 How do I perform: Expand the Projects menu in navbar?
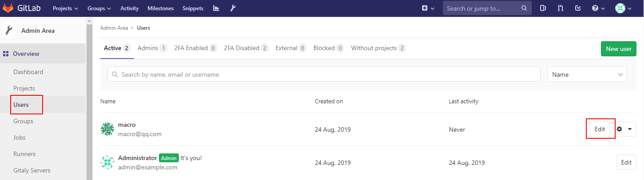pyautogui.click(x=65, y=8)
